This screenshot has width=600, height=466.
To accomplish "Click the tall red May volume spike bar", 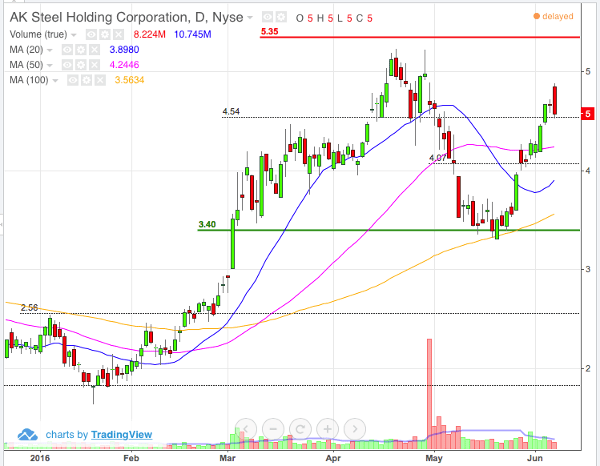I will point(429,393).
